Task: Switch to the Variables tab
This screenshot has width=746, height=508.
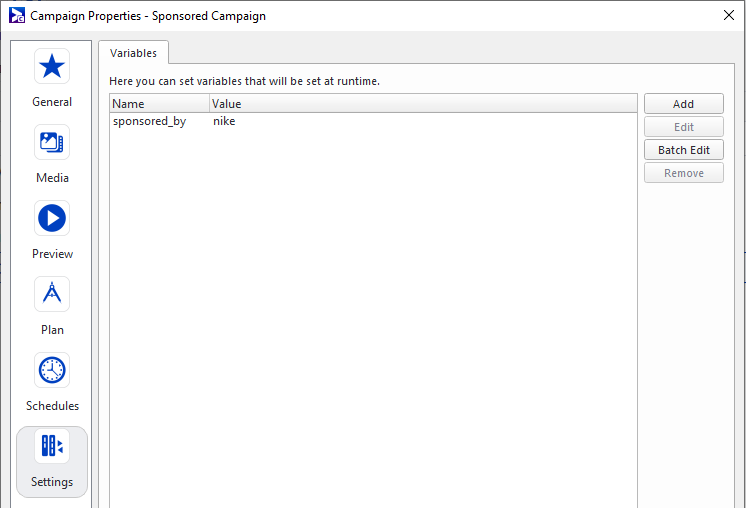Action: coord(133,53)
